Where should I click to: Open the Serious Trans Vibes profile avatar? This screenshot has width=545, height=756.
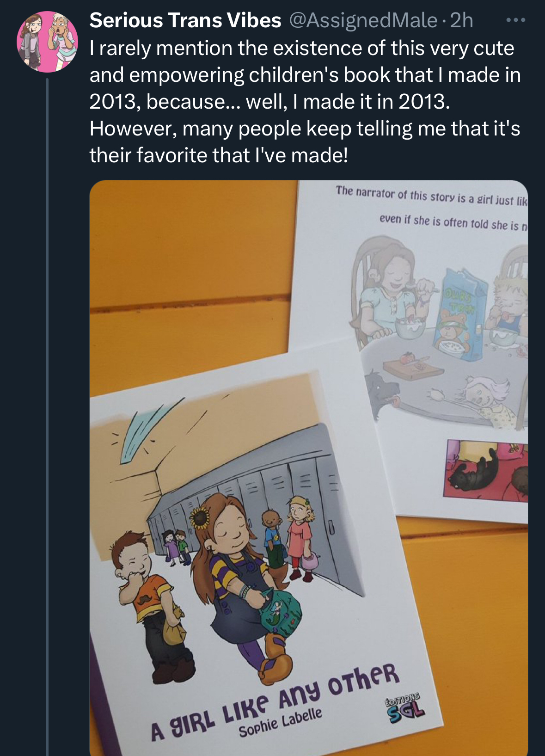tap(48, 42)
